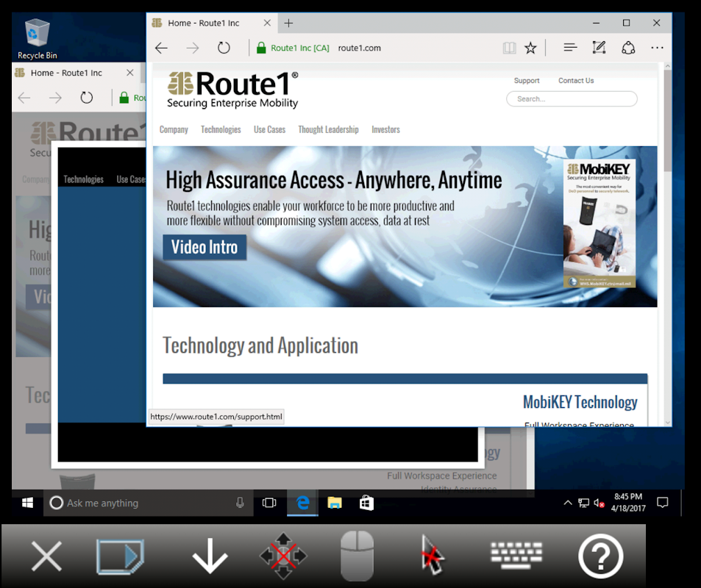701x588 pixels.
Task: Refresh the page in front Edge window
Action: coord(224,48)
